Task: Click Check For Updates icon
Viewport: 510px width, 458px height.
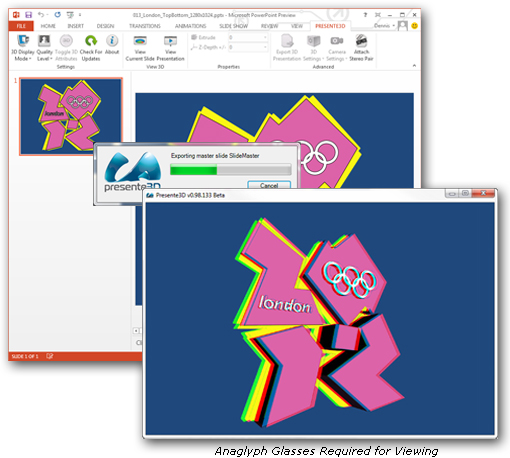Action: point(91,41)
